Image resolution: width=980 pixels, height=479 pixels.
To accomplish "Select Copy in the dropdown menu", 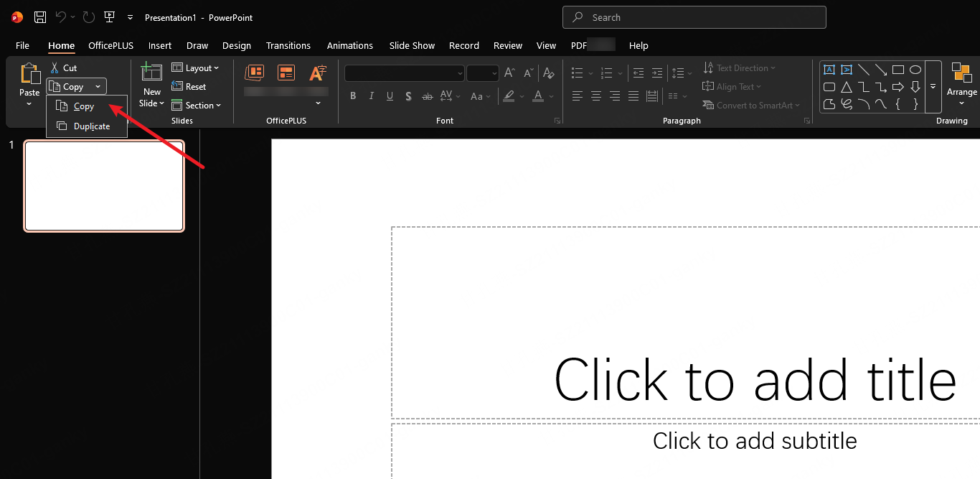I will pyautogui.click(x=87, y=106).
